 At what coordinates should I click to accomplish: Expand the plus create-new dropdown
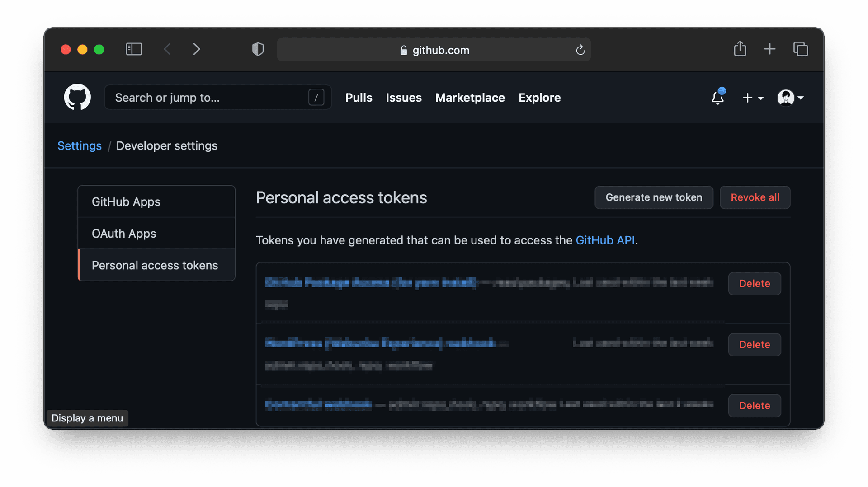click(x=753, y=98)
